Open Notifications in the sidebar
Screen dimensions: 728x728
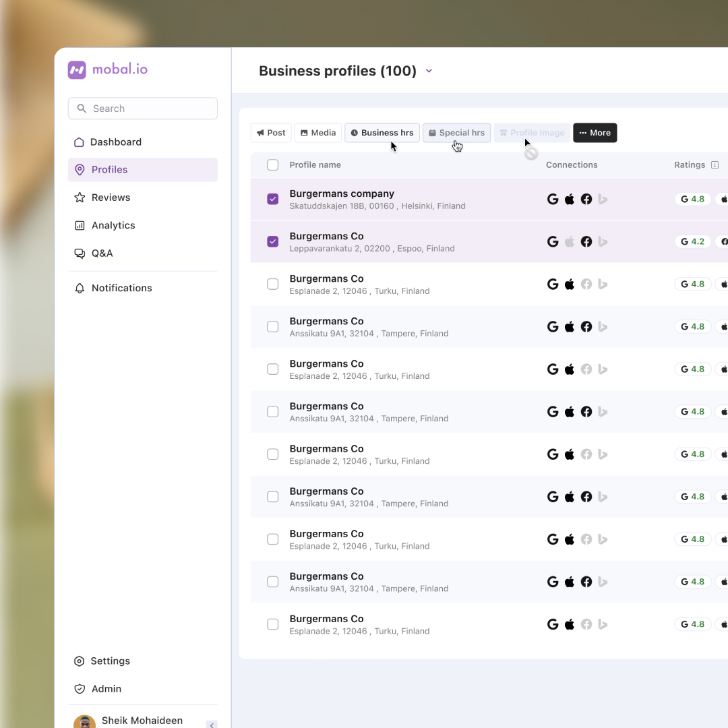142,288
